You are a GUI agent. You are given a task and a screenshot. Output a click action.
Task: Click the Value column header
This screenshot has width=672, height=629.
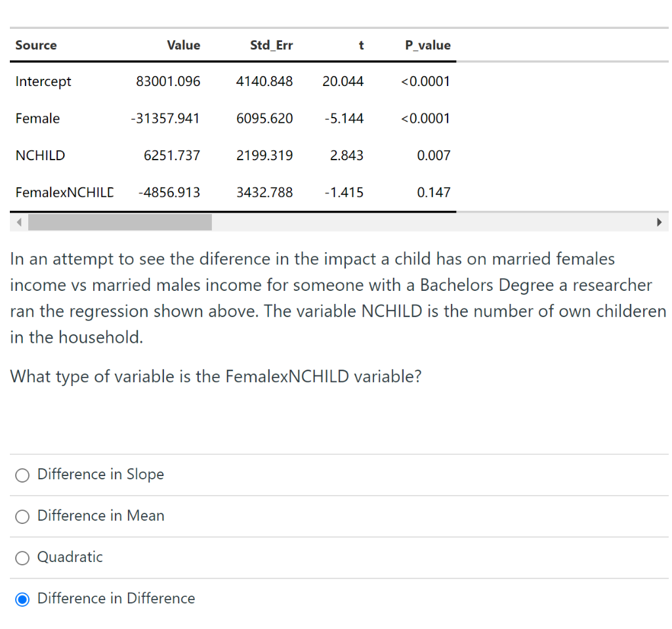coord(184,45)
